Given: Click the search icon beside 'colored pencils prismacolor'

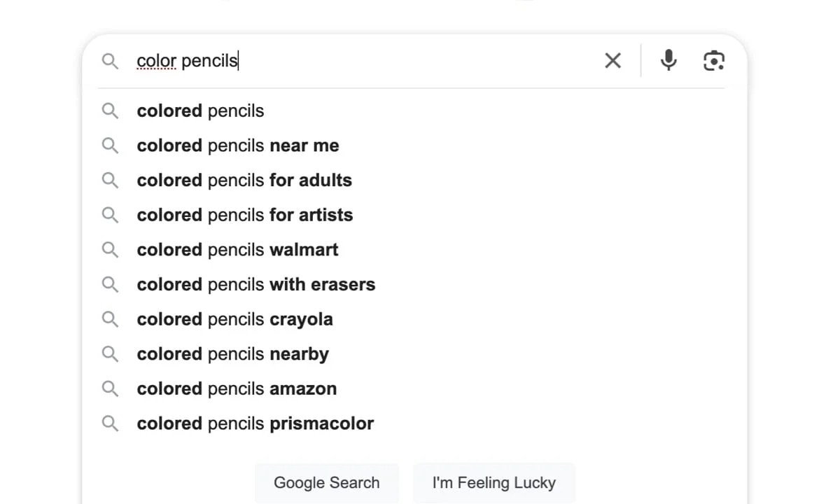Looking at the screenshot, I should tap(110, 423).
